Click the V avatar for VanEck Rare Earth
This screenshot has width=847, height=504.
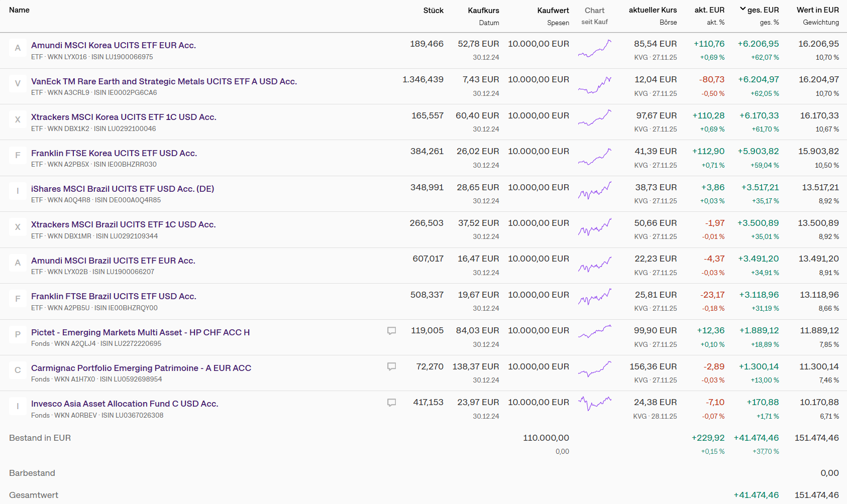[18, 83]
